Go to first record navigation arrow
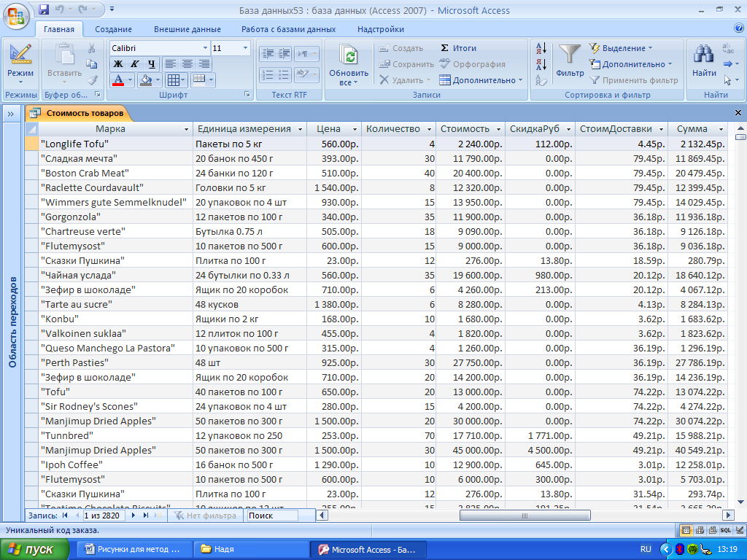 65,516
